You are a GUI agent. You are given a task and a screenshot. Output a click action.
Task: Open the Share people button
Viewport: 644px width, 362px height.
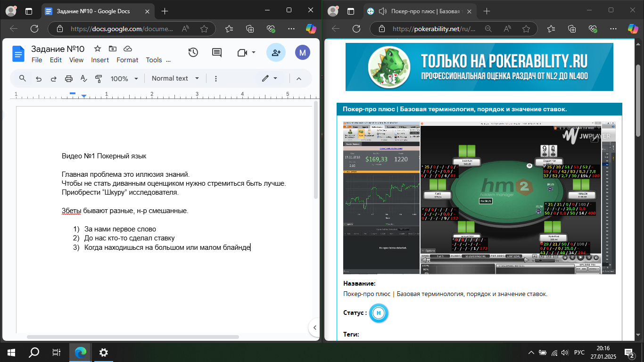point(276,52)
